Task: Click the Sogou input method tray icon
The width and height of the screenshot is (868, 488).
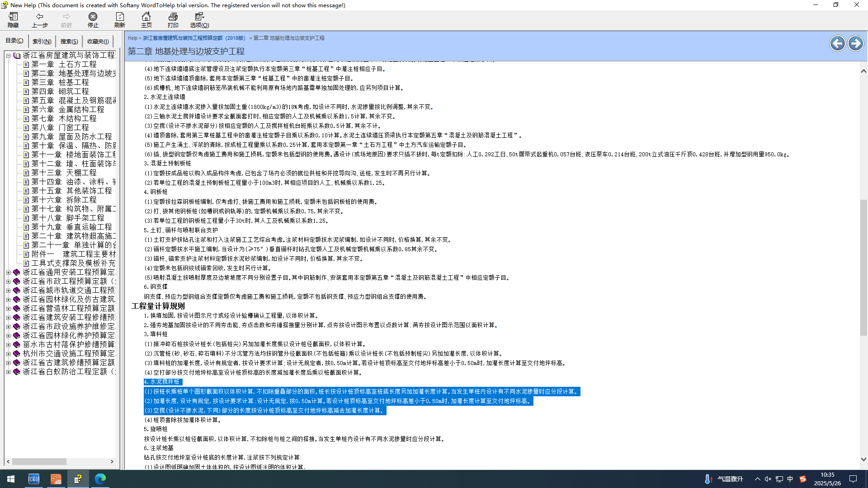Action: click(803, 479)
